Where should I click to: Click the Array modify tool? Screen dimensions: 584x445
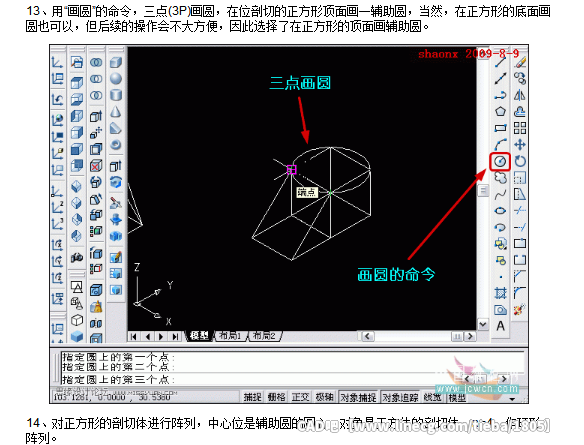tap(520, 128)
